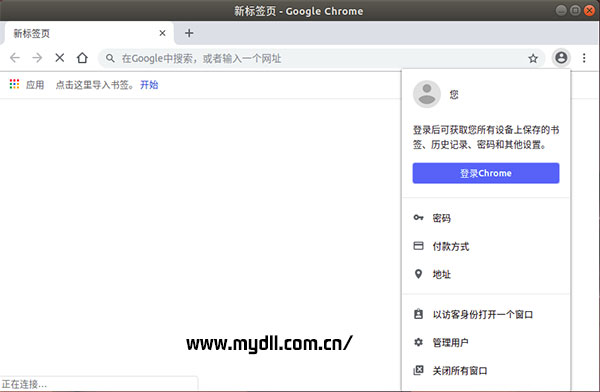
Task: Select 关闭所有窗口 option
Action: pos(486,371)
